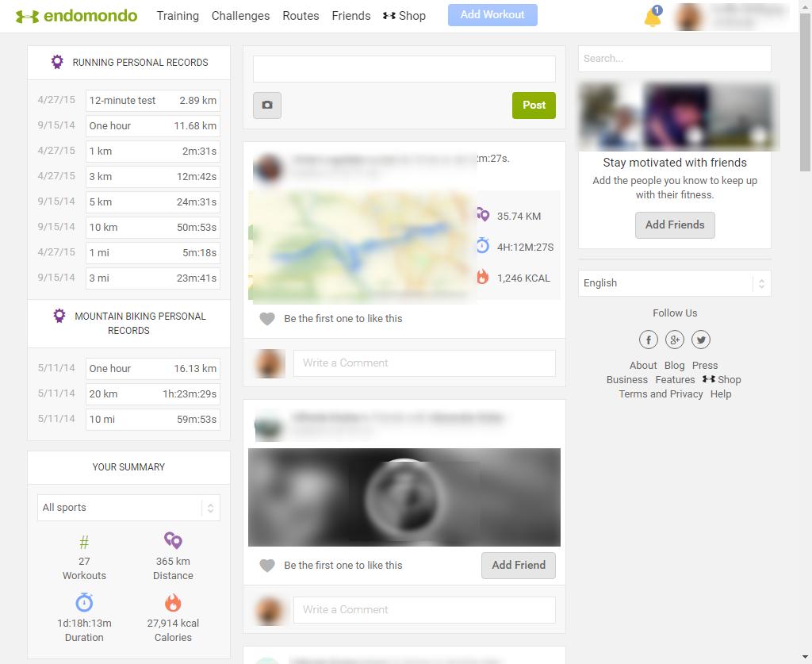Click the friends photo banner
Image resolution: width=812 pixels, height=664 pixels.
point(679,117)
